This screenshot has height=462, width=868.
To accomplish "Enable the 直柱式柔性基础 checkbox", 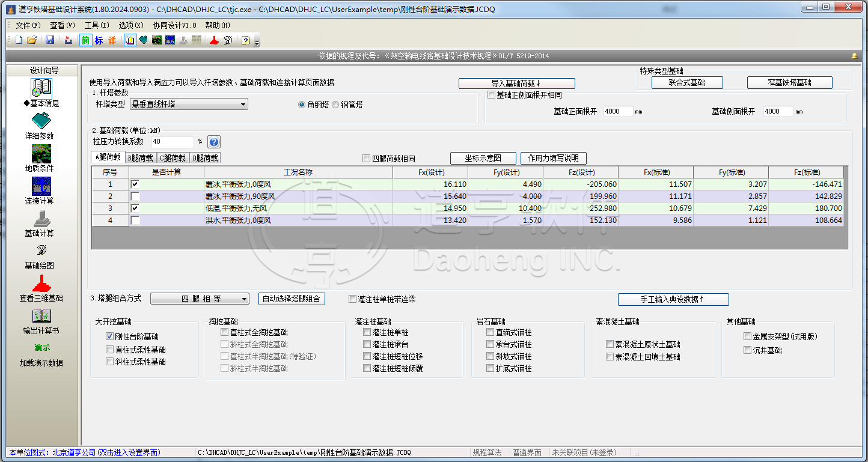I will tap(109, 349).
